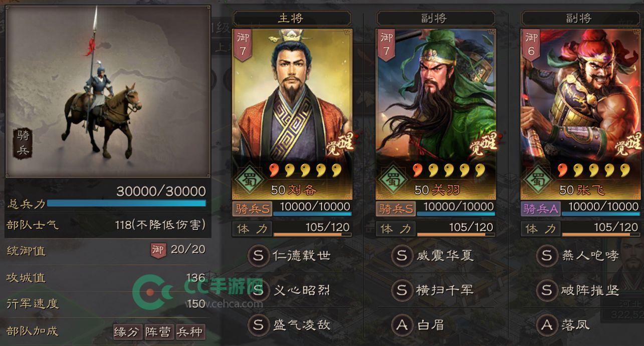
Task: Click the 御 7 cost badge on 关羽 card
Action: click(386, 45)
